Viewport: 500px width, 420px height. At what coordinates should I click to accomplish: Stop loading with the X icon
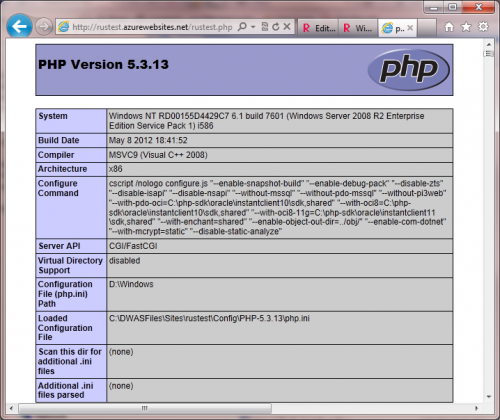[287, 27]
